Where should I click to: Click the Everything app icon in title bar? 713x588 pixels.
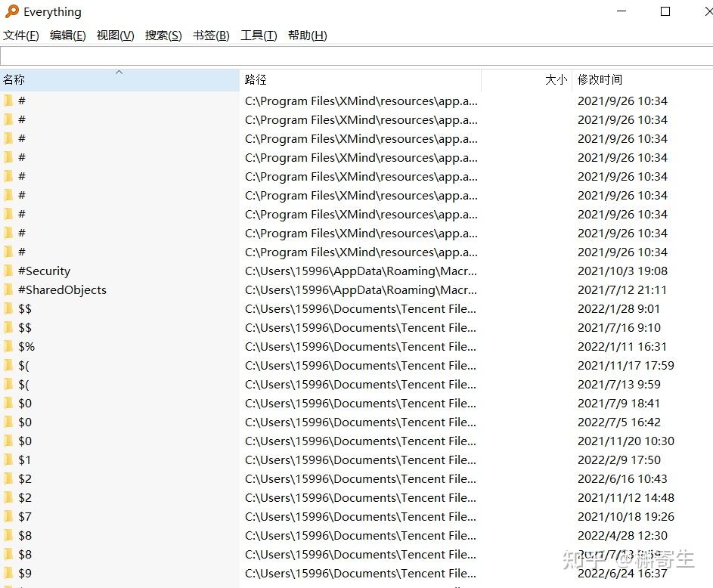coord(12,11)
